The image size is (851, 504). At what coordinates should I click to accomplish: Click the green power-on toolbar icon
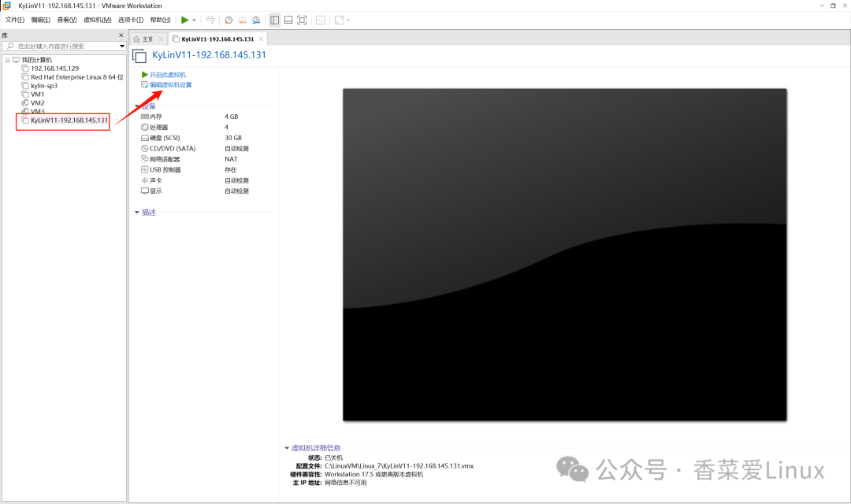pos(184,20)
